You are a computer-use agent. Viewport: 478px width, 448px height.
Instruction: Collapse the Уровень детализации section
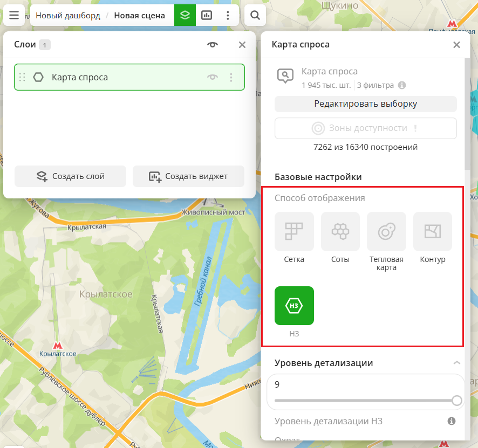(456, 363)
